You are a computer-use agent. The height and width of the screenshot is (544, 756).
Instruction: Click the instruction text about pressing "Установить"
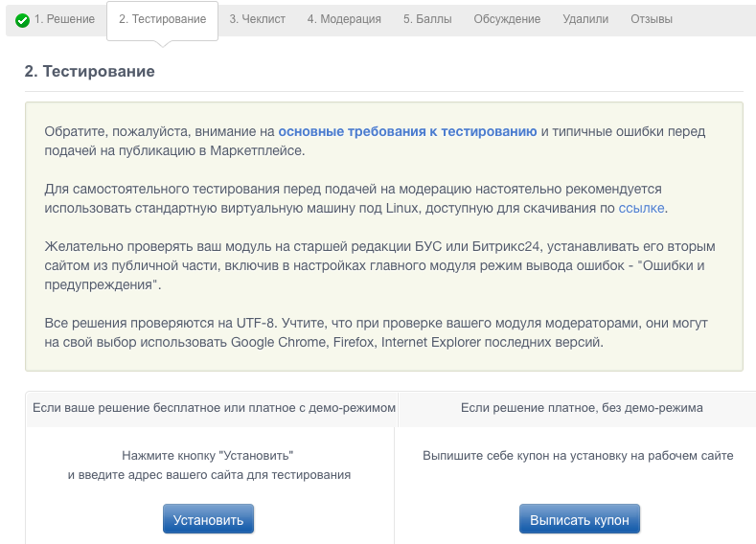click(209, 465)
